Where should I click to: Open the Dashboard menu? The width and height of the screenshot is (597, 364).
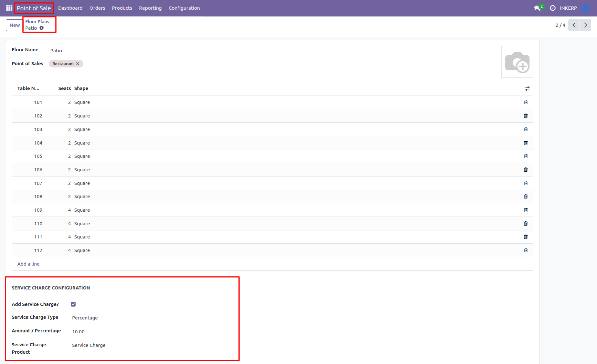[70, 8]
